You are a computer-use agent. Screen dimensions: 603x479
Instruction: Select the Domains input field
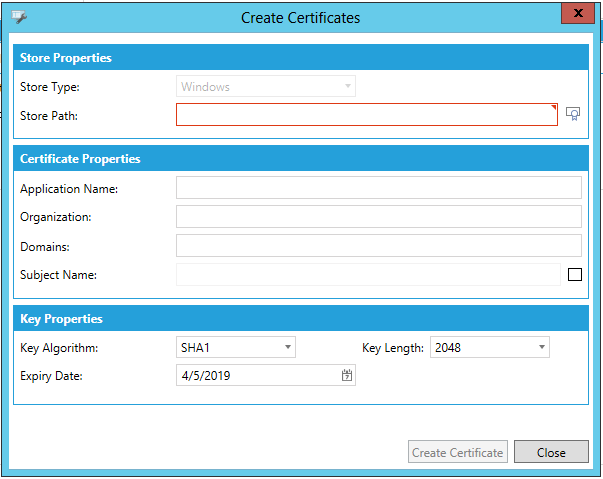378,246
